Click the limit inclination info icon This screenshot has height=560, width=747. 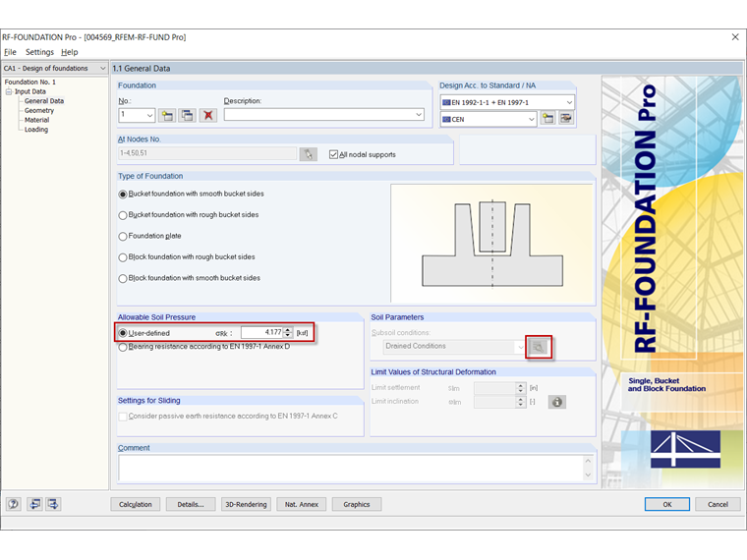click(x=556, y=402)
